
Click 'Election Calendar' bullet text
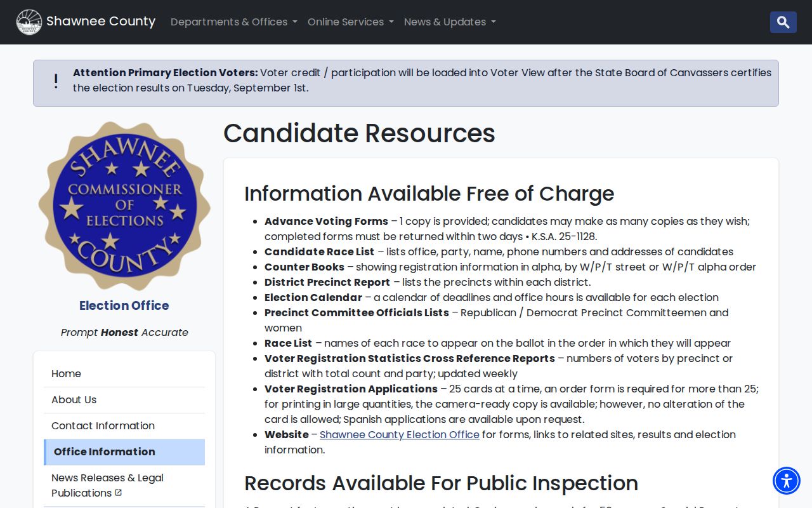tap(313, 298)
